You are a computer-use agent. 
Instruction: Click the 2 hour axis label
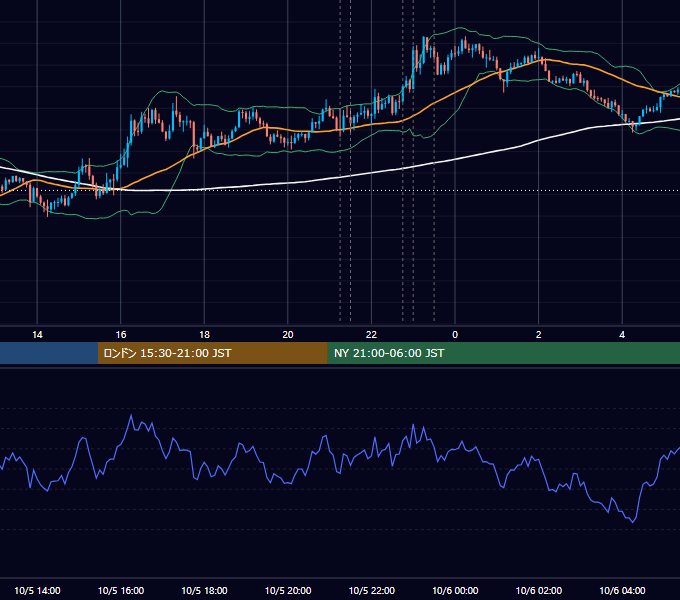(x=538, y=335)
